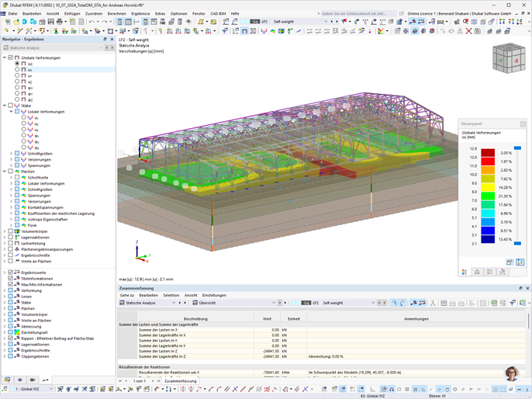Go to next load case arrow in top toolbar
532x399 pixels.
tap(337, 22)
